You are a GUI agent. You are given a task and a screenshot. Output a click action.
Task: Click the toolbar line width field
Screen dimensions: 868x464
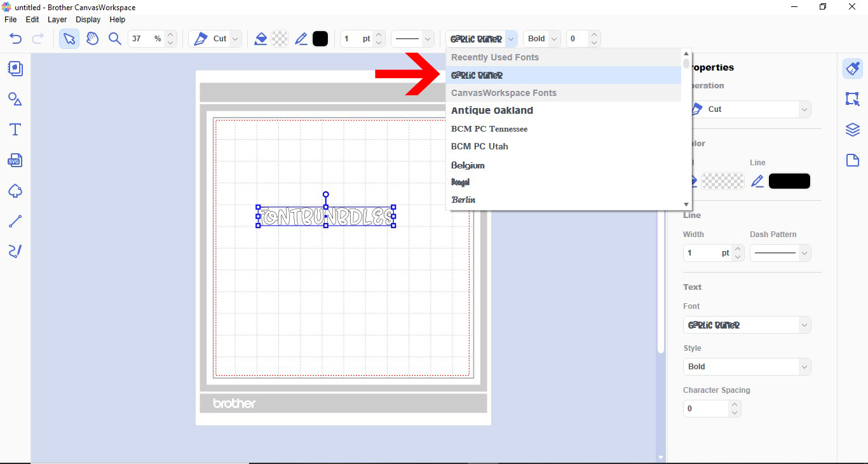(x=356, y=39)
